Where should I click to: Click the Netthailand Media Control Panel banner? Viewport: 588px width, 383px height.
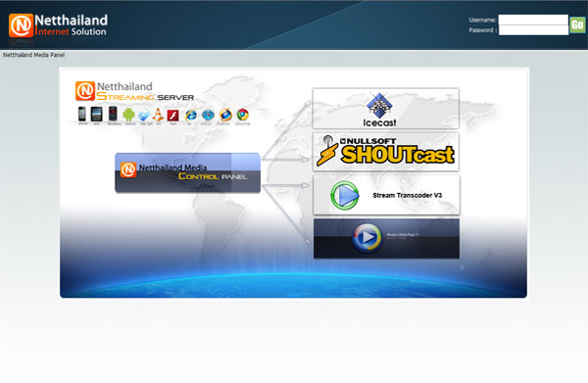tap(187, 172)
